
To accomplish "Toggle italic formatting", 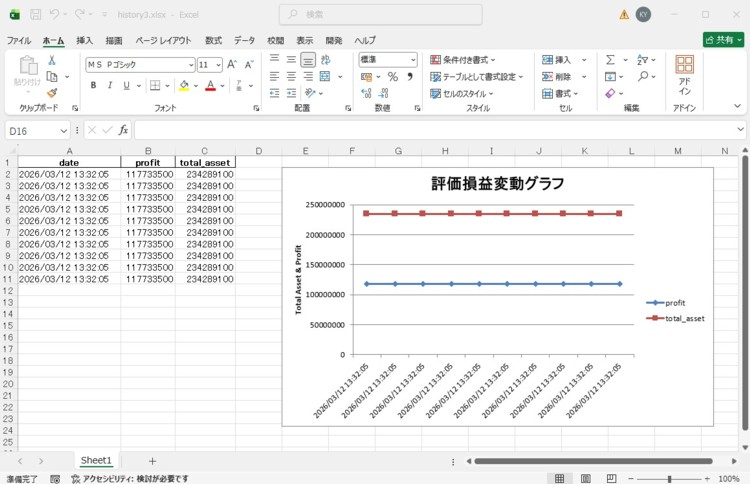I will point(110,86).
